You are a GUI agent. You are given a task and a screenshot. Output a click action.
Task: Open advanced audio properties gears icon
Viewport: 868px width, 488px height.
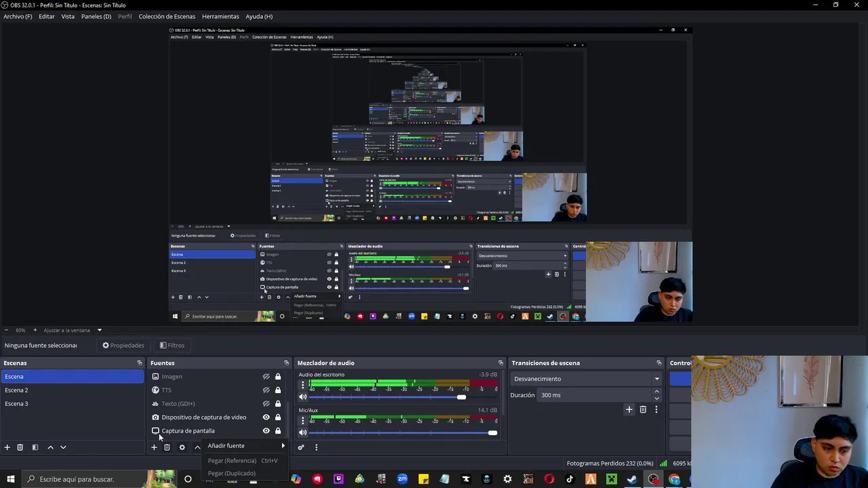pyautogui.click(x=301, y=447)
